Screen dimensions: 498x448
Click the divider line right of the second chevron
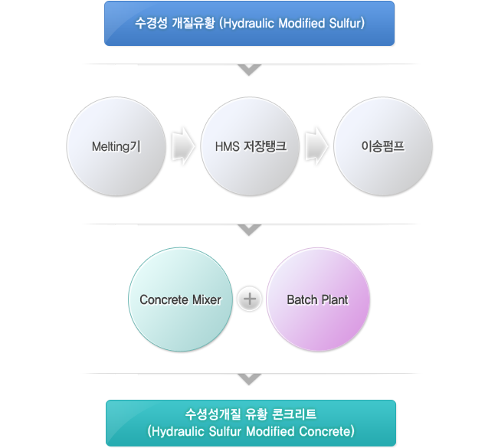(x=340, y=224)
